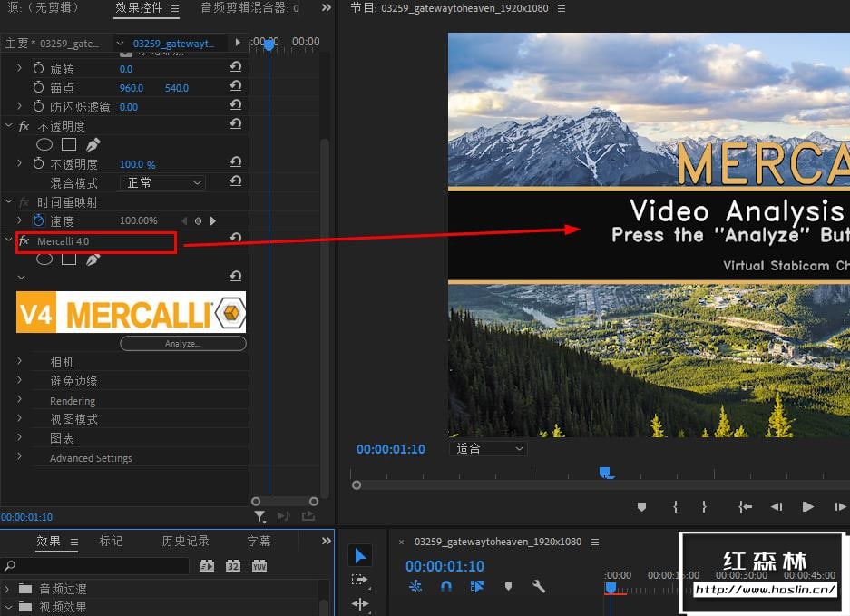Toggle nest sequence insert mode icon
This screenshot has height=616, width=850.
[x=415, y=586]
